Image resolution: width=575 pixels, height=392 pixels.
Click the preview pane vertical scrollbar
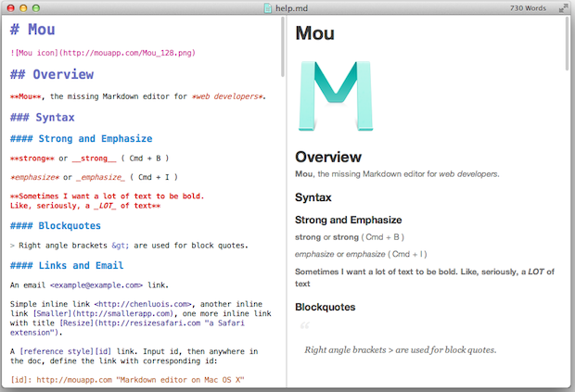pos(567,44)
